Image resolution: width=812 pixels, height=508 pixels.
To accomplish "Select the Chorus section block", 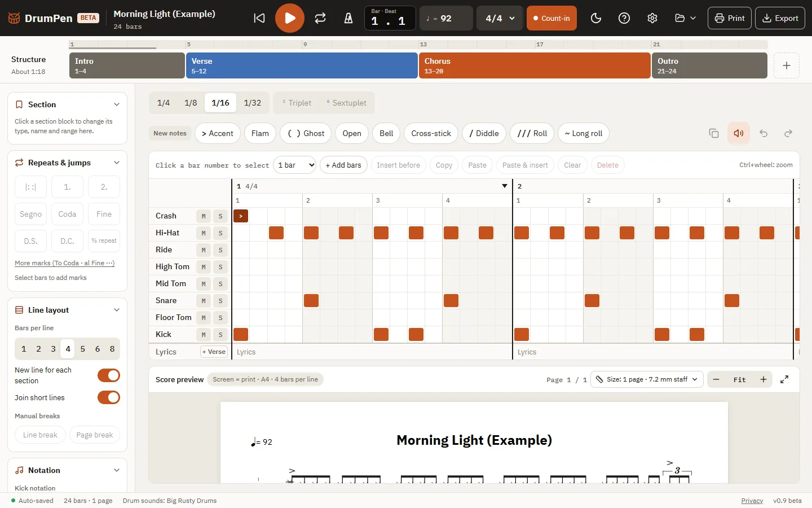I will [535, 65].
